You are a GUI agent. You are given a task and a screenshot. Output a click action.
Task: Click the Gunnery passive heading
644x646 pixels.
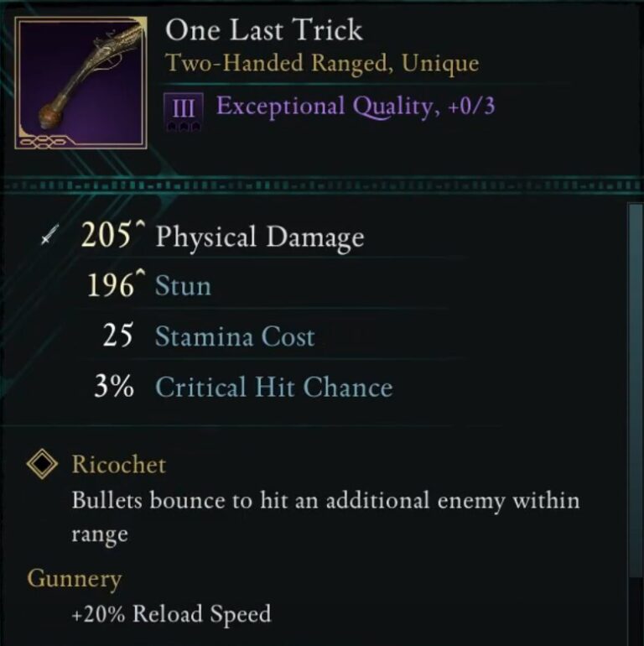(x=75, y=579)
